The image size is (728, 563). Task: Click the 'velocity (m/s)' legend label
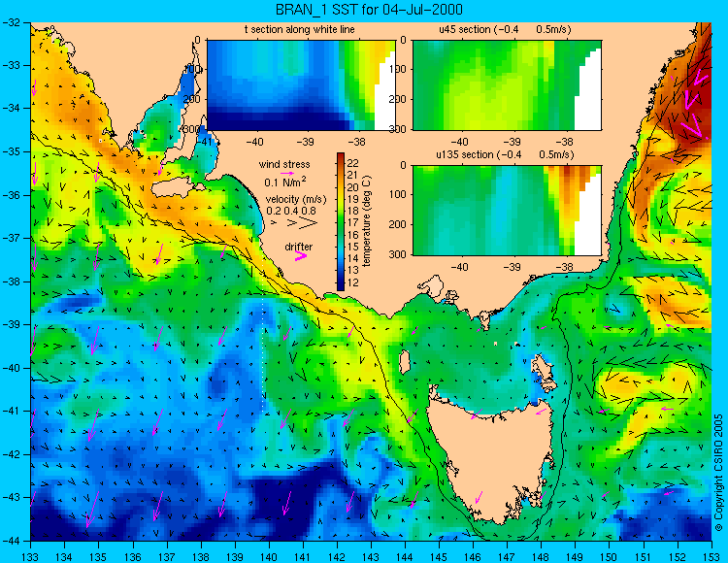(x=296, y=200)
